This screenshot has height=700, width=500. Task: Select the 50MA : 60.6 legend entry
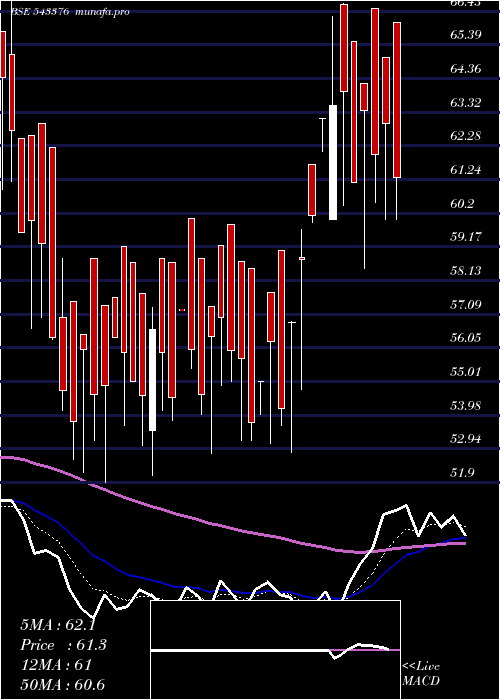click(x=62, y=685)
